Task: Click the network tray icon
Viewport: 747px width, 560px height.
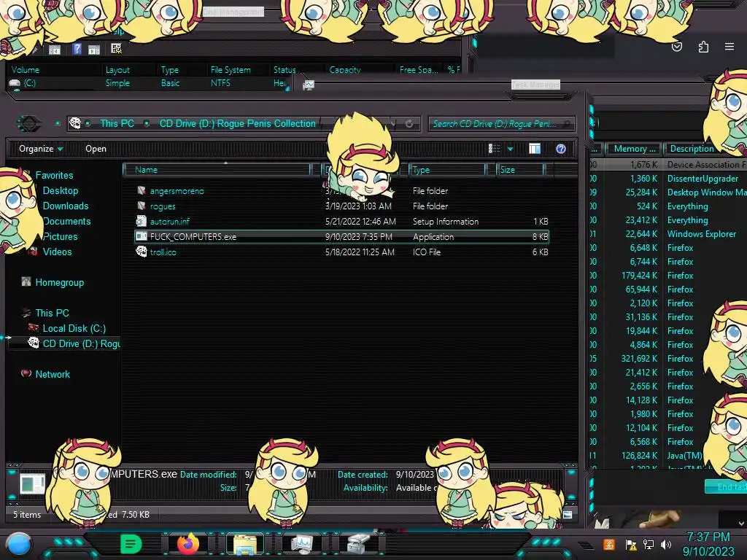Action: point(648,544)
